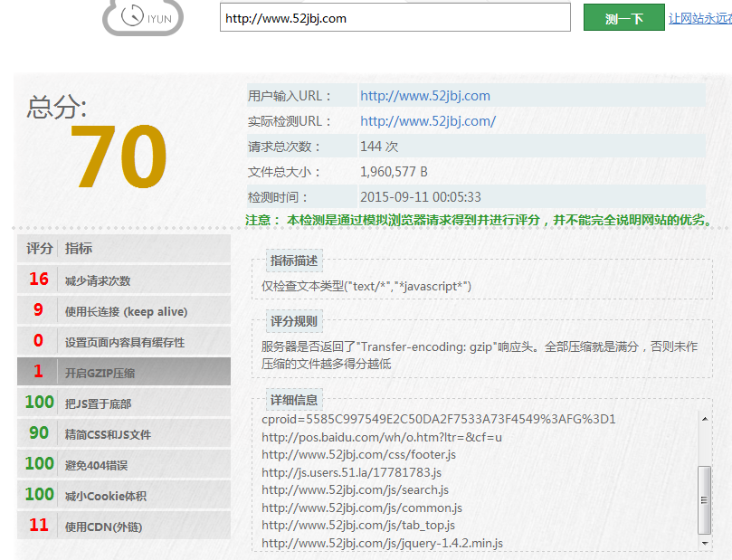Viewport: 732px width, 560px height.
Task: Open the 让网站永远在线 link
Action: (699, 18)
